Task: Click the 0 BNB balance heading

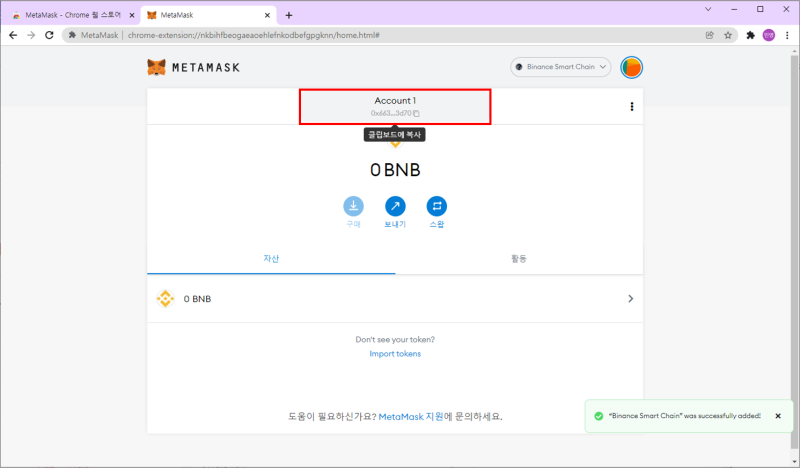Action: pyautogui.click(x=395, y=170)
